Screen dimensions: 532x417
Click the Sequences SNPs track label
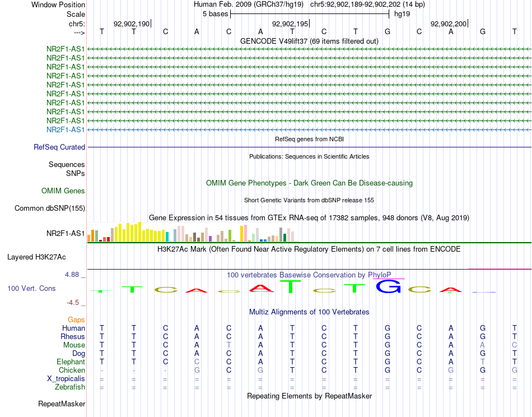[67, 169]
